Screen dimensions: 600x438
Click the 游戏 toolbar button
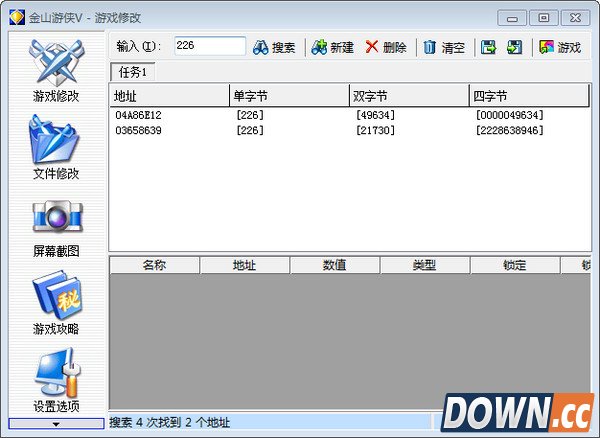(560, 47)
